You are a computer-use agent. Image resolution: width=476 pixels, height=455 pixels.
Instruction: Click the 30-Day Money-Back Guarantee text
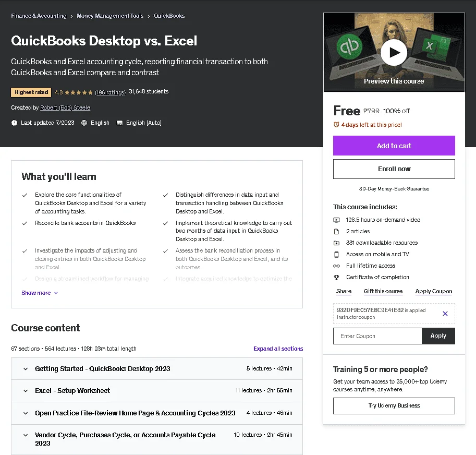[x=394, y=188]
